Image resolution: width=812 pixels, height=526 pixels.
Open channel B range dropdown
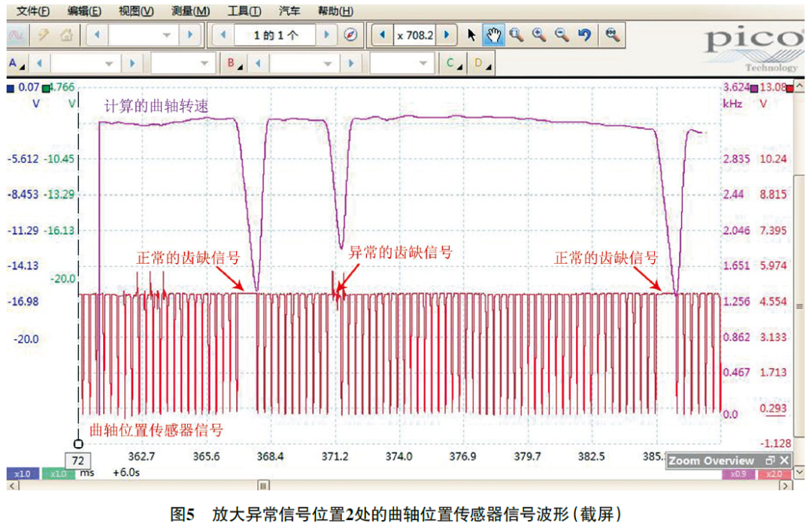[304, 64]
